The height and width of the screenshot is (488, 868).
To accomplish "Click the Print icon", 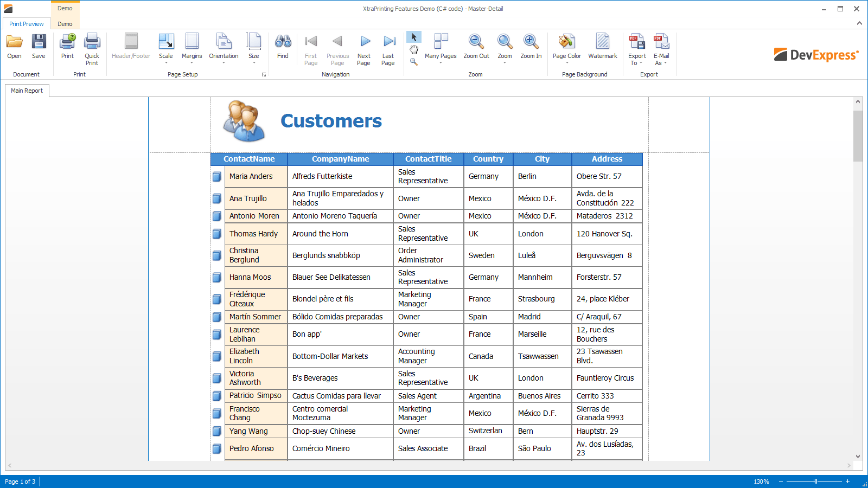I will (67, 46).
